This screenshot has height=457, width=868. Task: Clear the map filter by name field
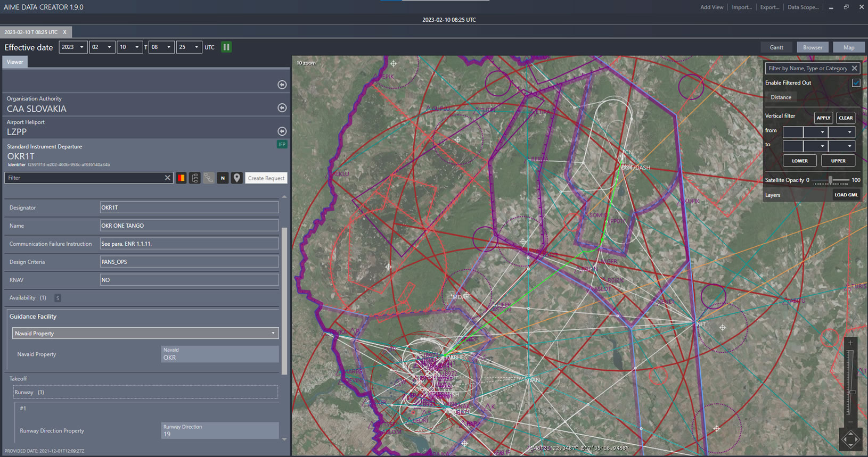point(854,69)
